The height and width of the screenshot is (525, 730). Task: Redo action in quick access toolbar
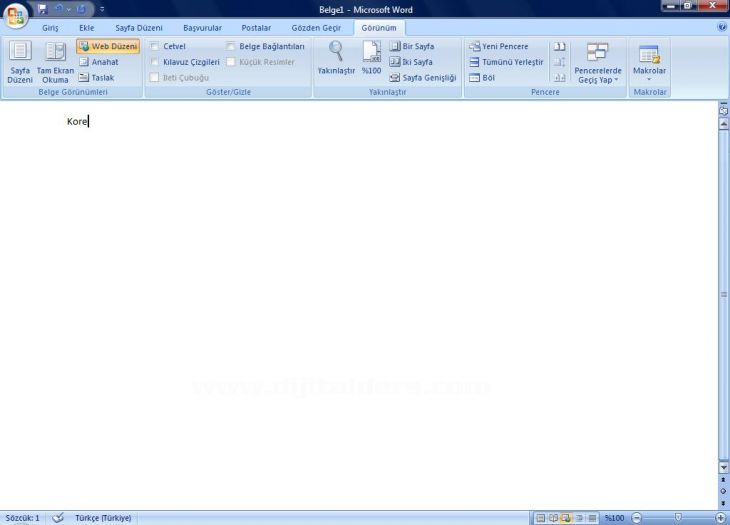[x=81, y=9]
